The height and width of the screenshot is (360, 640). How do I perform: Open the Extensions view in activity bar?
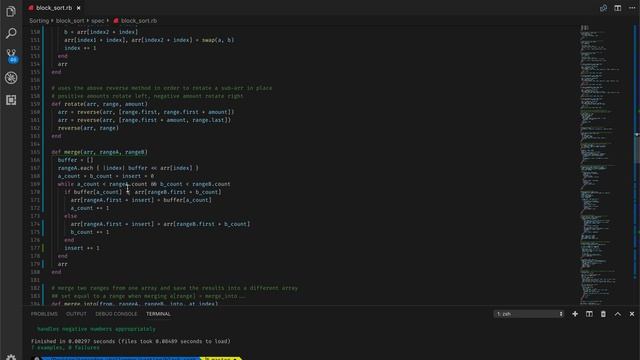pyautogui.click(x=11, y=100)
